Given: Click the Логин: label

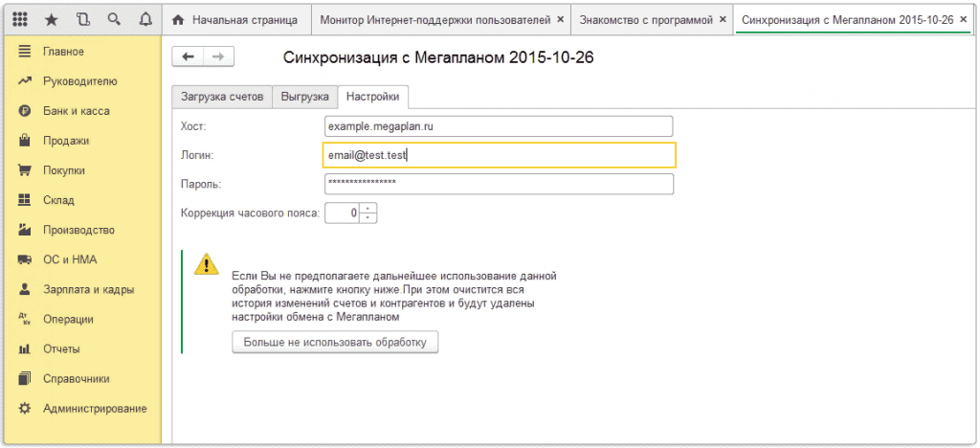Looking at the screenshot, I should (x=197, y=156).
